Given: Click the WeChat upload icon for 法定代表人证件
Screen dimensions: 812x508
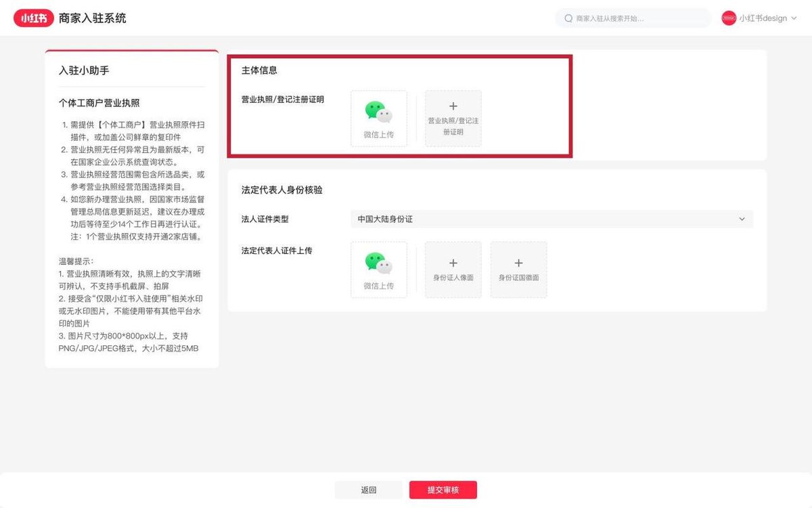Looking at the screenshot, I should (378, 263).
